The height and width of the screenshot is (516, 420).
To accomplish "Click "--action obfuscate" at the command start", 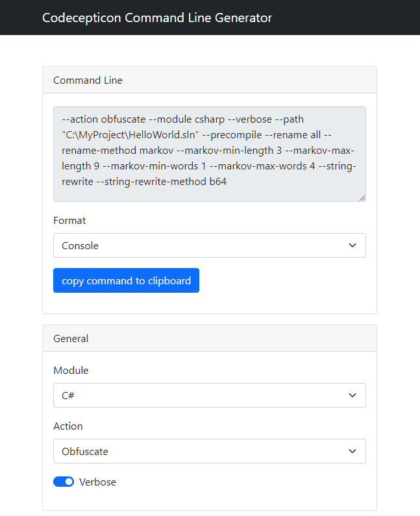I will pyautogui.click(x=104, y=119).
